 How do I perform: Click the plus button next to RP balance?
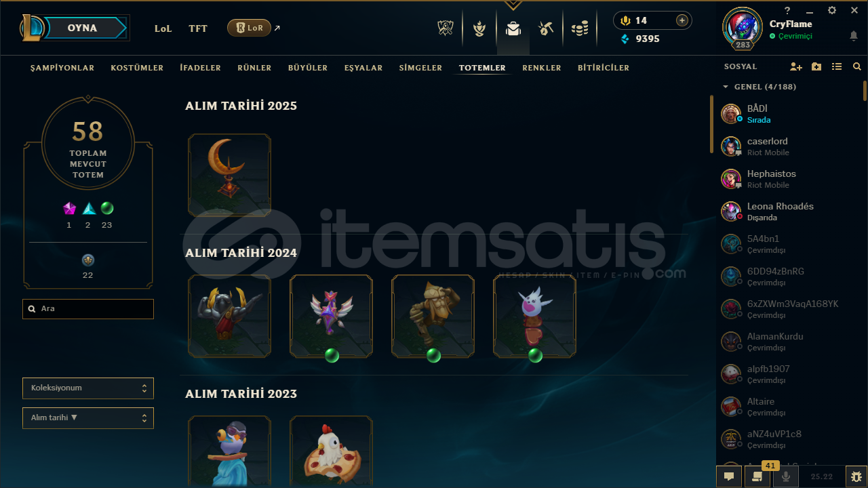tap(682, 20)
